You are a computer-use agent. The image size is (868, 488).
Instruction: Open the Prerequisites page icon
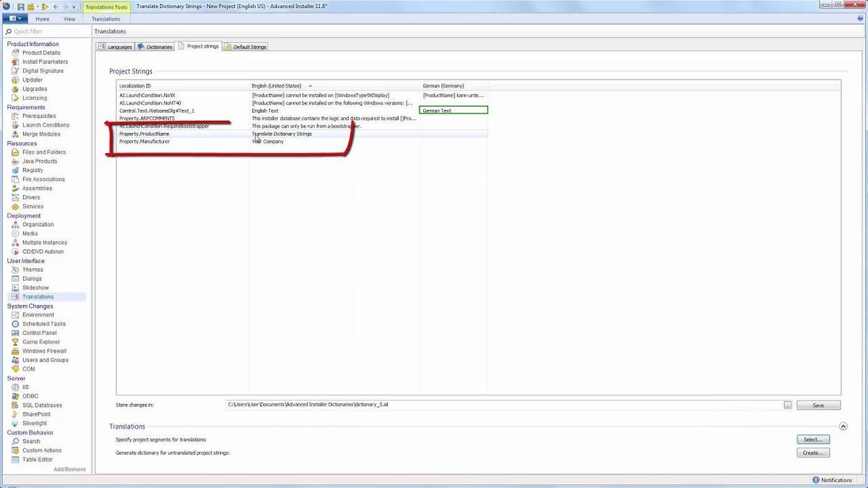(16, 116)
